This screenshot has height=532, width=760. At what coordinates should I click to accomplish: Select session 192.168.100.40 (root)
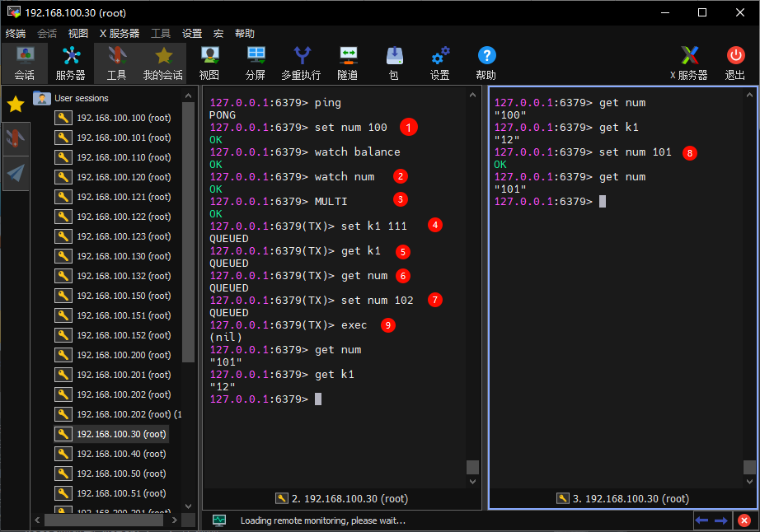click(110, 454)
